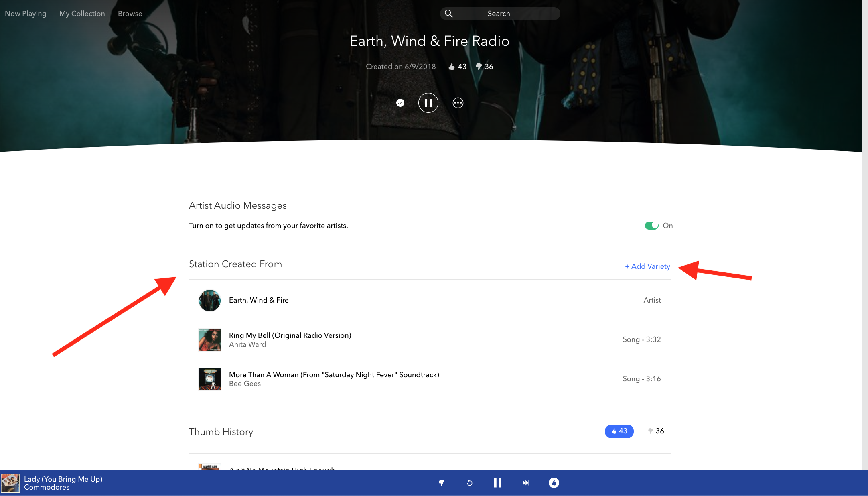The width and height of the screenshot is (868, 496).
Task: Click the Ring My Bell album thumbnail
Action: [x=210, y=340]
